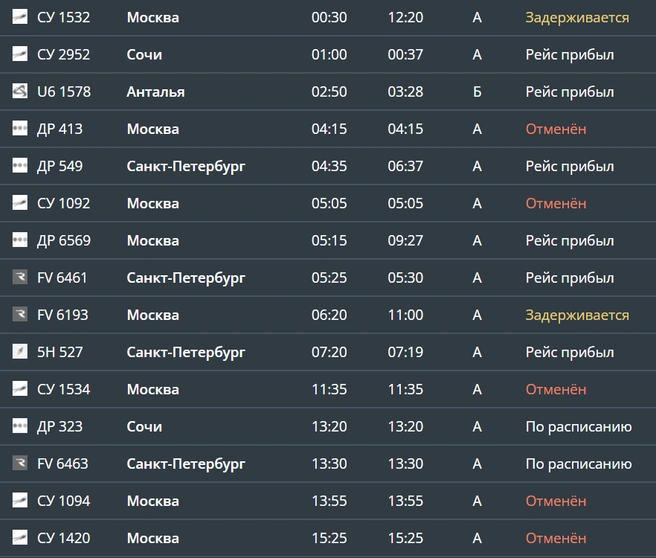The width and height of the screenshot is (656, 558).
Task: Select the Санкт-Петербург destination of ДР 549
Action: coord(186,166)
